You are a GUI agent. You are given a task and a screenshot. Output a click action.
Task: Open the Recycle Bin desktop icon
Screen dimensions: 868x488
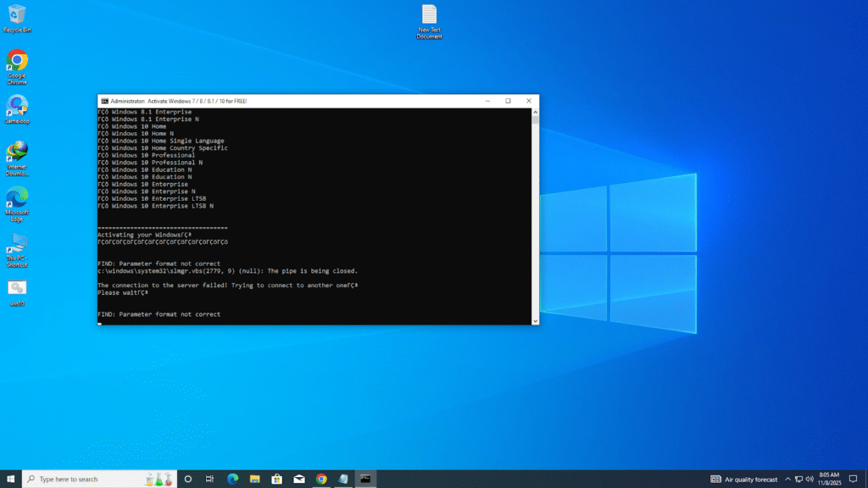(x=17, y=15)
